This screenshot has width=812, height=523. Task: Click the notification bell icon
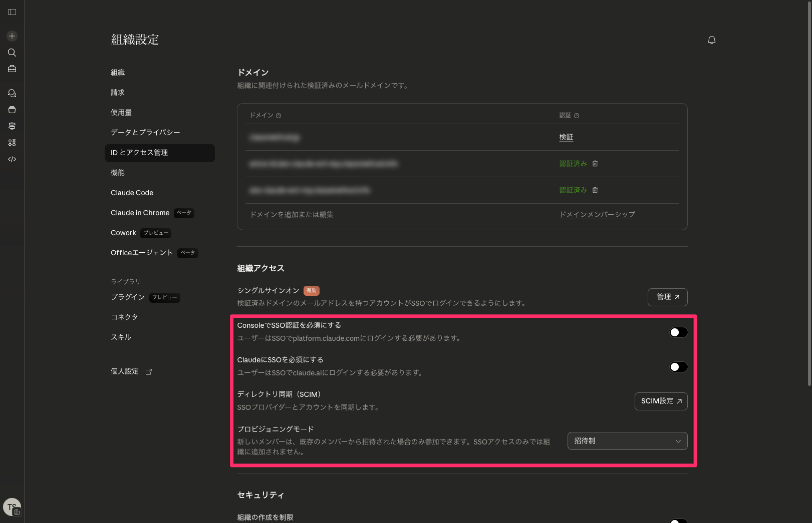711,40
